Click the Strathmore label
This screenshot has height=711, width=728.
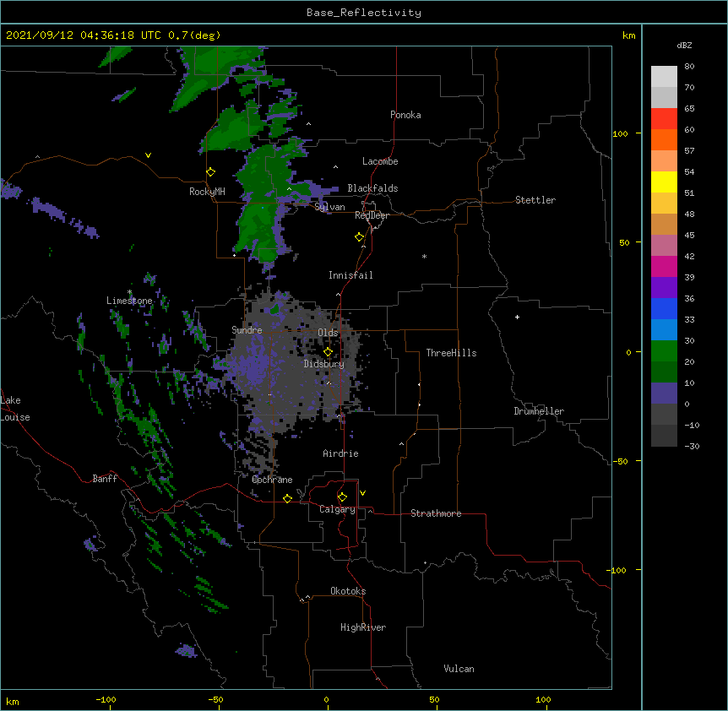coord(436,513)
